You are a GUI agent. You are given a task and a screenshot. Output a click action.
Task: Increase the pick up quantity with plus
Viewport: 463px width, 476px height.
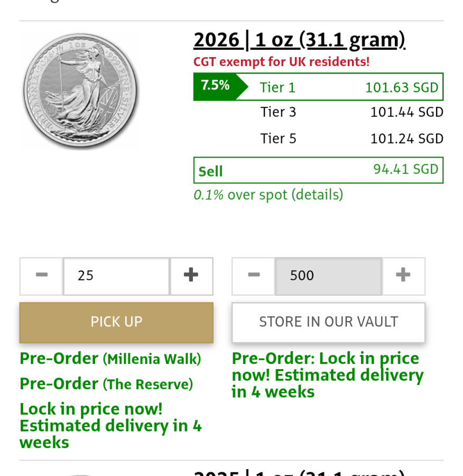pos(191,276)
